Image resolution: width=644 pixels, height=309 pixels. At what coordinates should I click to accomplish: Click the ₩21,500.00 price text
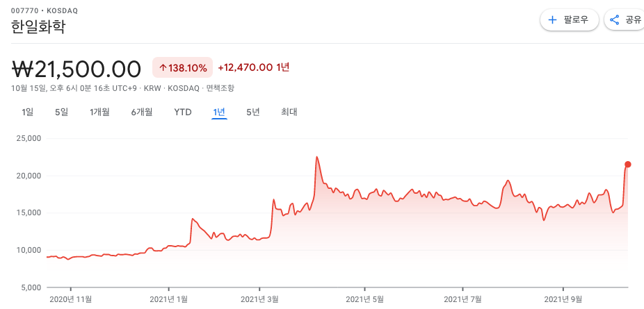pyautogui.click(x=77, y=69)
